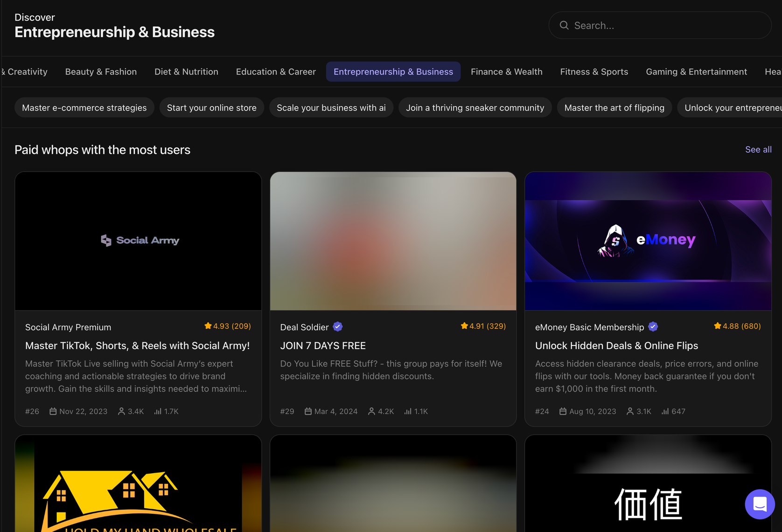The width and height of the screenshot is (782, 532).
Task: Click rank #24 on eMoney card
Action: [542, 411]
